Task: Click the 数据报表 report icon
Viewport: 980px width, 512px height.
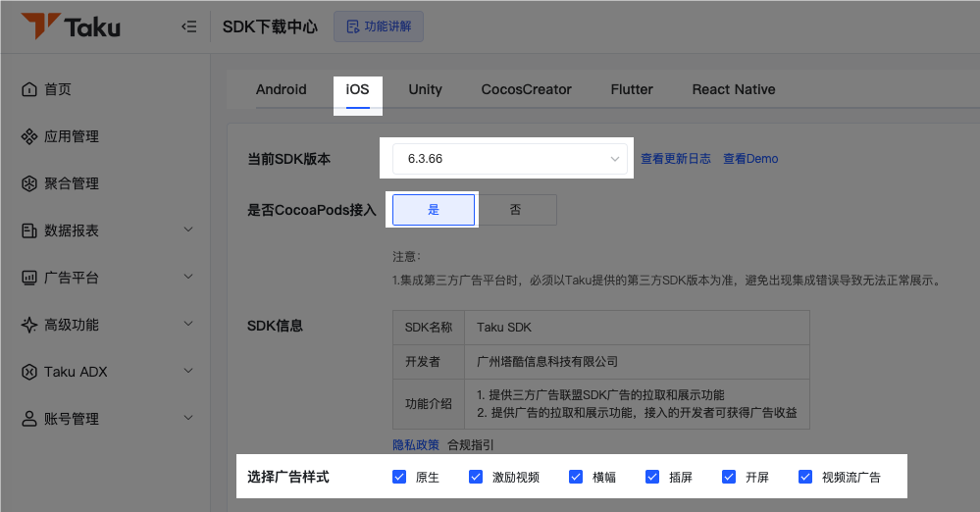Action: 29,230
